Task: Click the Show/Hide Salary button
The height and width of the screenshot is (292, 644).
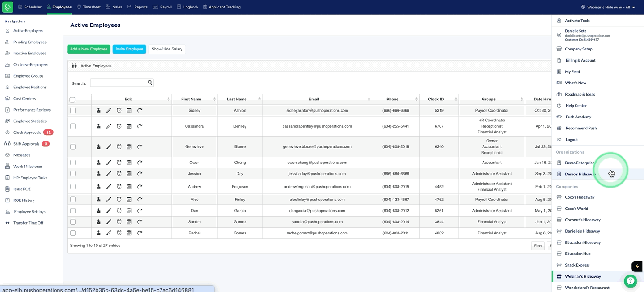Action: point(167,49)
